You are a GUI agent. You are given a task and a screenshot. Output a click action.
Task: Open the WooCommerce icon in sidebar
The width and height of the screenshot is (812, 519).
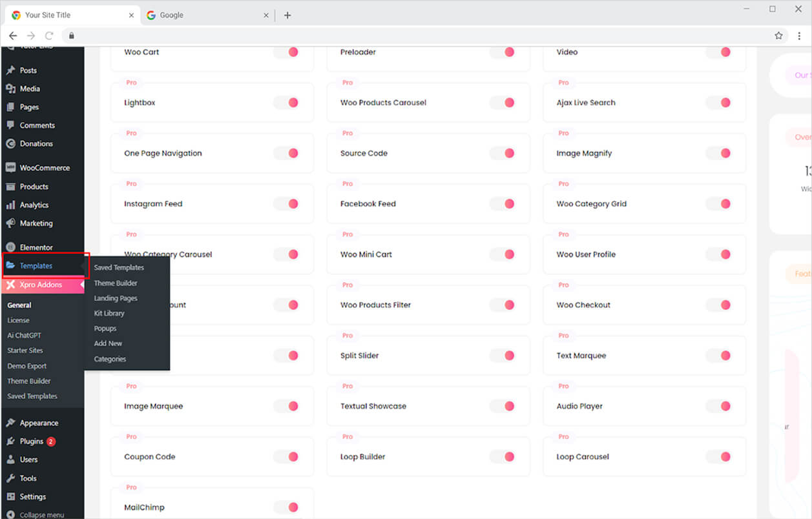pyautogui.click(x=10, y=168)
